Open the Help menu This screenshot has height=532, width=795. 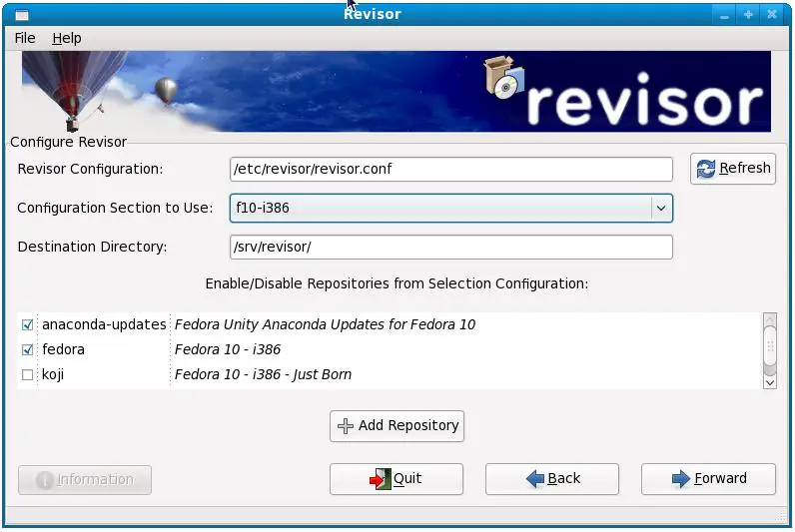click(x=67, y=38)
